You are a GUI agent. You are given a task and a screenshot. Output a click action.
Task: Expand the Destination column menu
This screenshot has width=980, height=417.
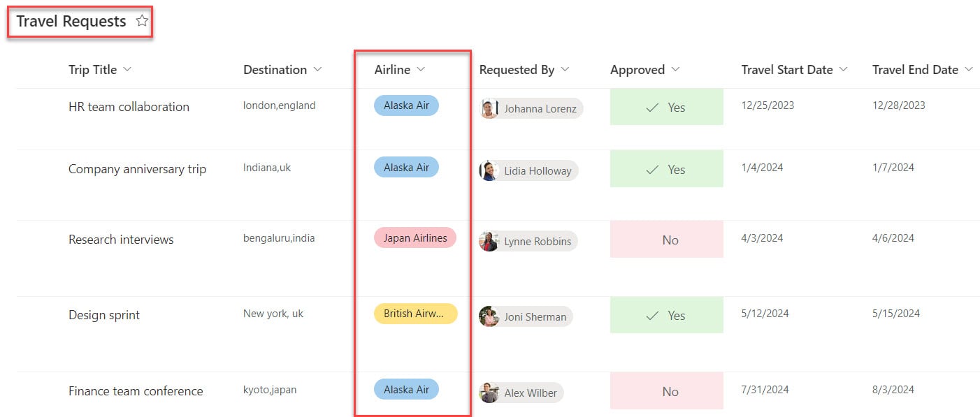[x=317, y=69]
